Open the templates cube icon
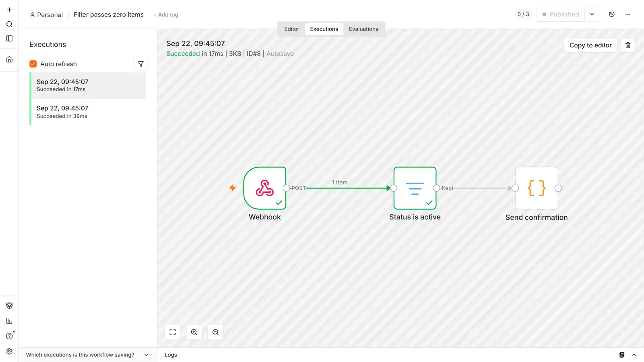 9,306
